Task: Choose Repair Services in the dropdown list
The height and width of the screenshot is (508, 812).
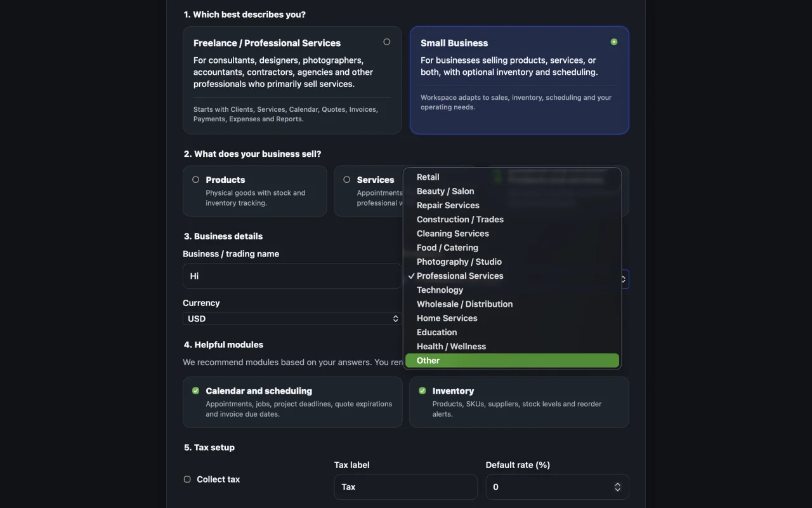Action: pos(512,205)
